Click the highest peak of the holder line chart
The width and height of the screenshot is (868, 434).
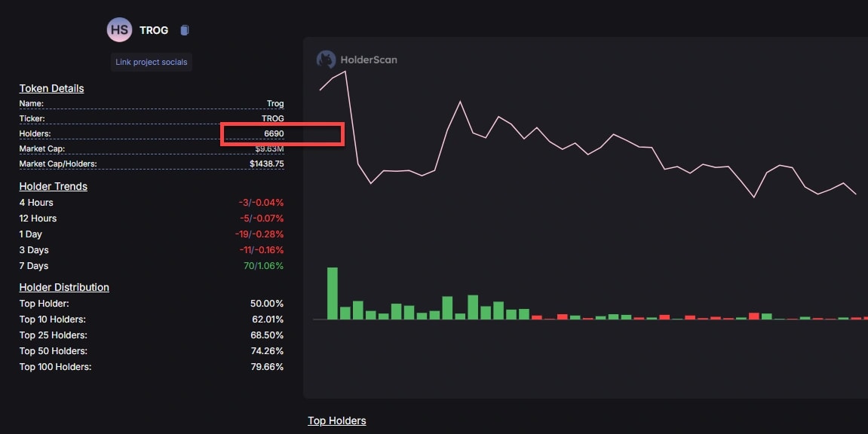(x=345, y=72)
